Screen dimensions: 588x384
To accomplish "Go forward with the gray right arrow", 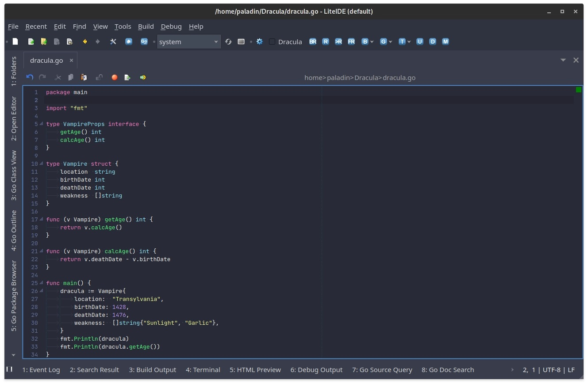I will [x=98, y=42].
